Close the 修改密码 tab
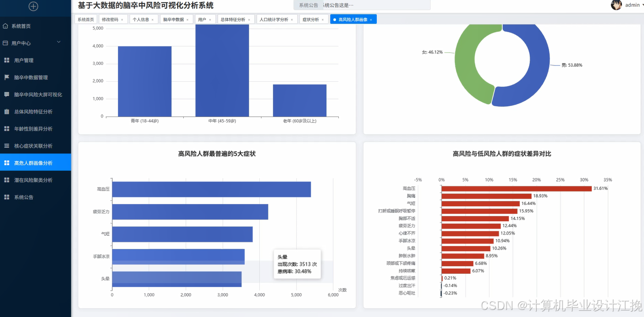This screenshot has width=644, height=317. (x=122, y=20)
